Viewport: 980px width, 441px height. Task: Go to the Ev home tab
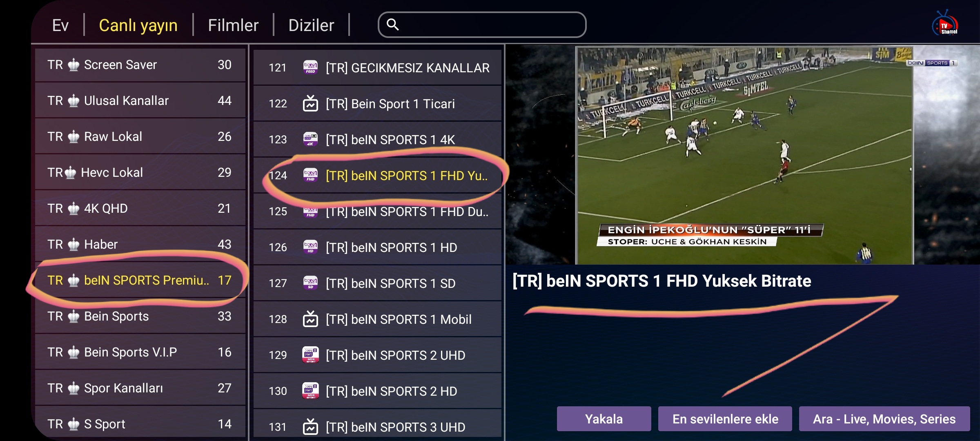click(60, 25)
